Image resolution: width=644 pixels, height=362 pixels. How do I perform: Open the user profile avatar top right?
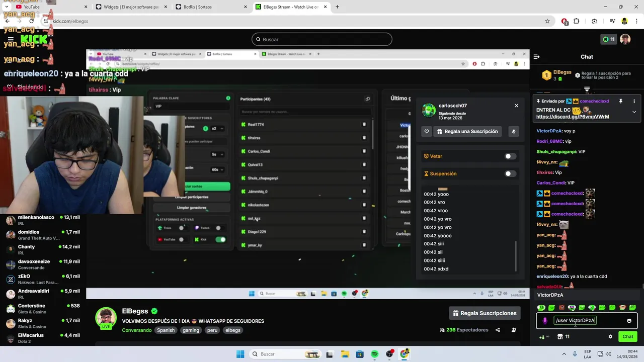[x=625, y=39]
